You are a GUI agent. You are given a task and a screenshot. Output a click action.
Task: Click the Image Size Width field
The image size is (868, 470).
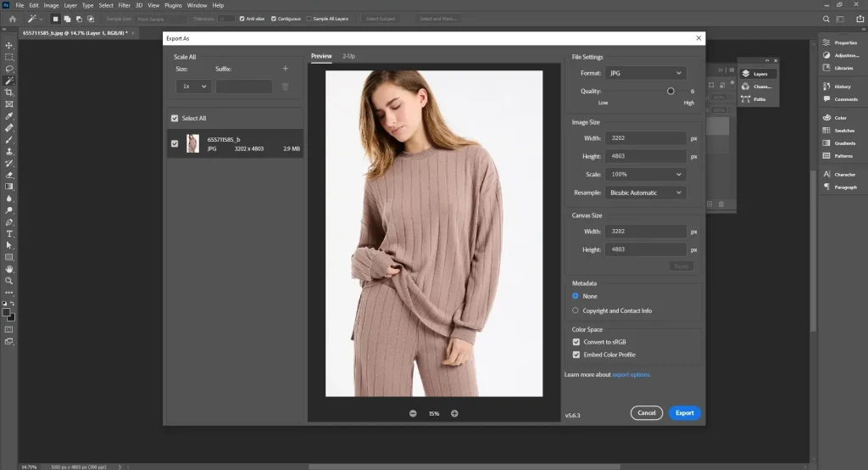pyautogui.click(x=645, y=138)
